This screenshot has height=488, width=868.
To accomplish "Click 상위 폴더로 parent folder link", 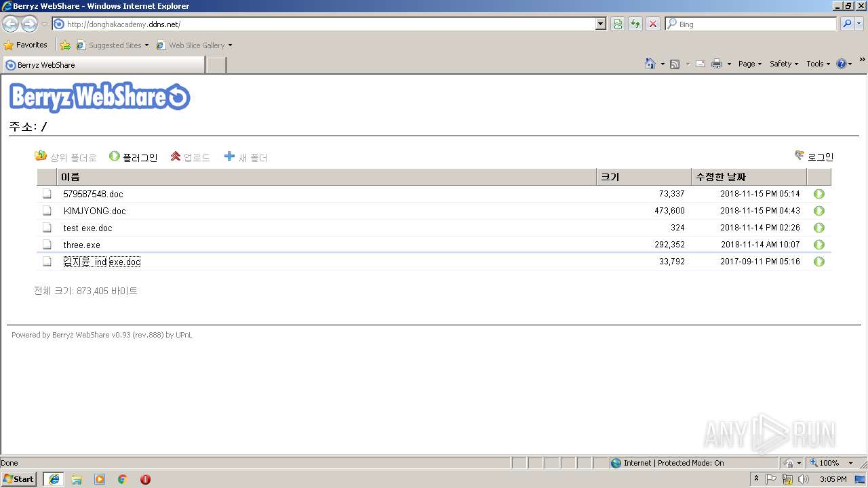I will [x=66, y=157].
